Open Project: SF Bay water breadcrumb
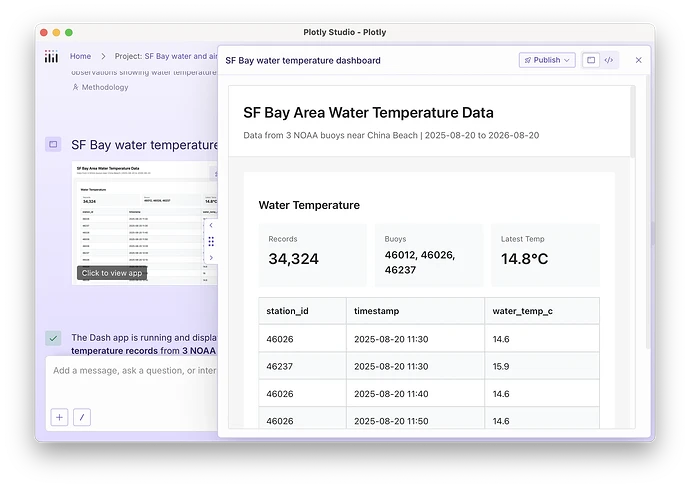 pos(166,56)
